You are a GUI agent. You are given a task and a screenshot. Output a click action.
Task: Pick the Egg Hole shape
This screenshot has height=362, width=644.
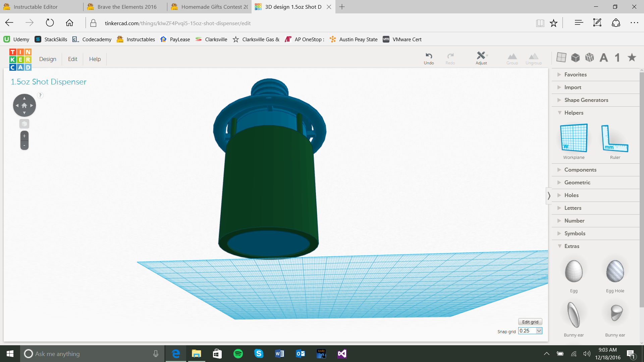click(615, 271)
